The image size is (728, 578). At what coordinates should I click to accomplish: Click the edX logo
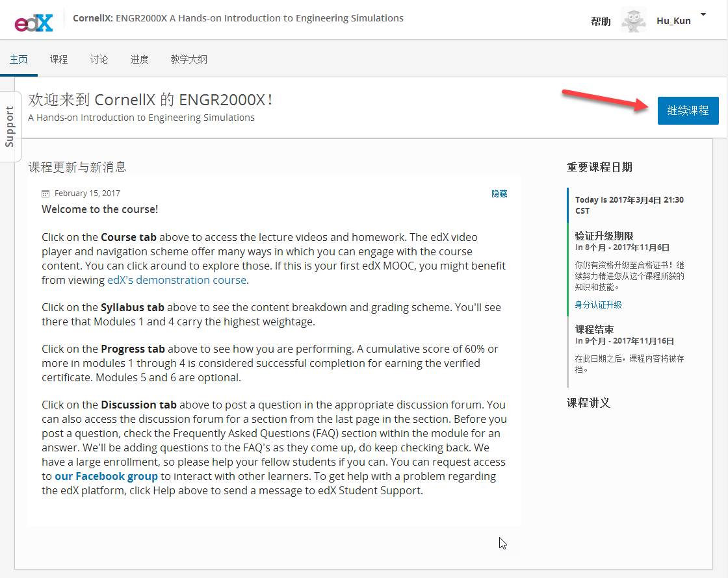[33, 22]
